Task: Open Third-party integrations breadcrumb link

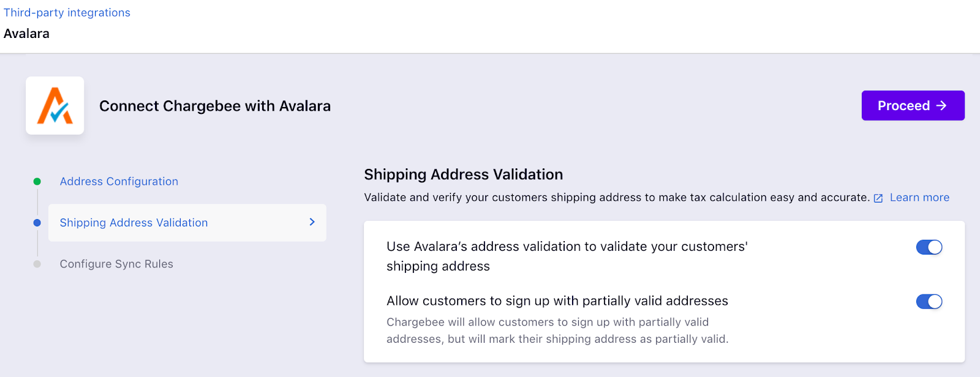Action: coord(67,12)
